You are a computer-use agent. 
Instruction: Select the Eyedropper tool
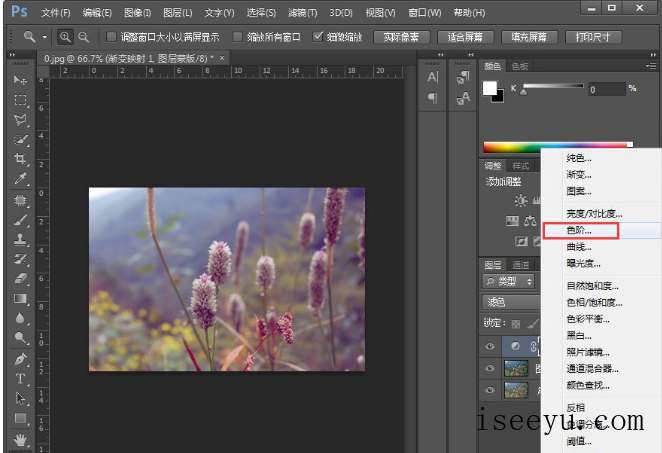pyautogui.click(x=20, y=180)
